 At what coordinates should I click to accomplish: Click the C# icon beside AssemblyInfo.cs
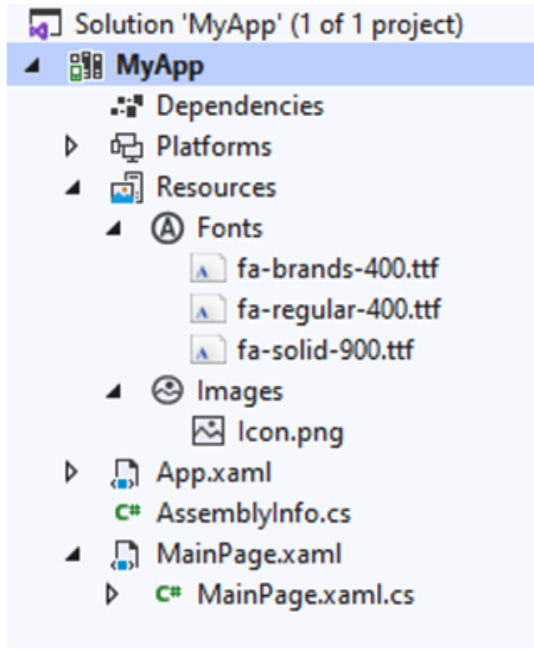click(x=128, y=512)
